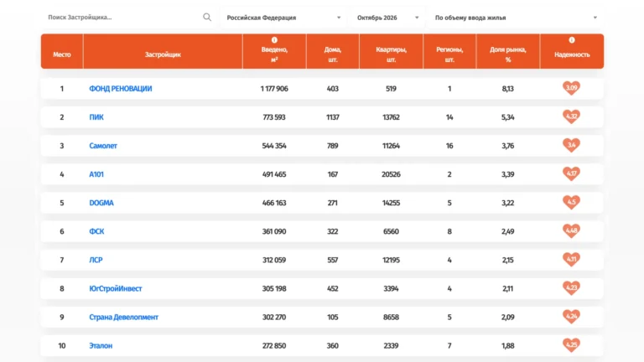Viewport: 644px width, 362px height.
Task: Click reliability heart for Самолет
Action: tap(571, 145)
